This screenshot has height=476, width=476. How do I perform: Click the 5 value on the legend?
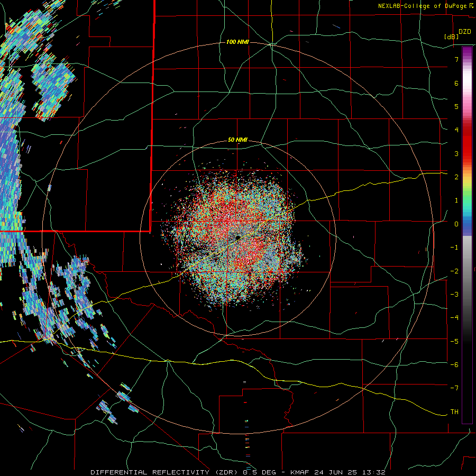pos(456,106)
